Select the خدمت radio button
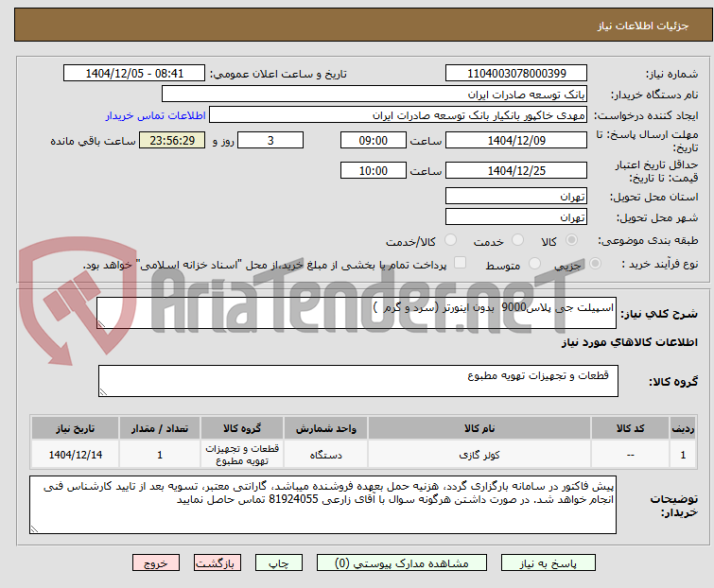 [x=517, y=240]
